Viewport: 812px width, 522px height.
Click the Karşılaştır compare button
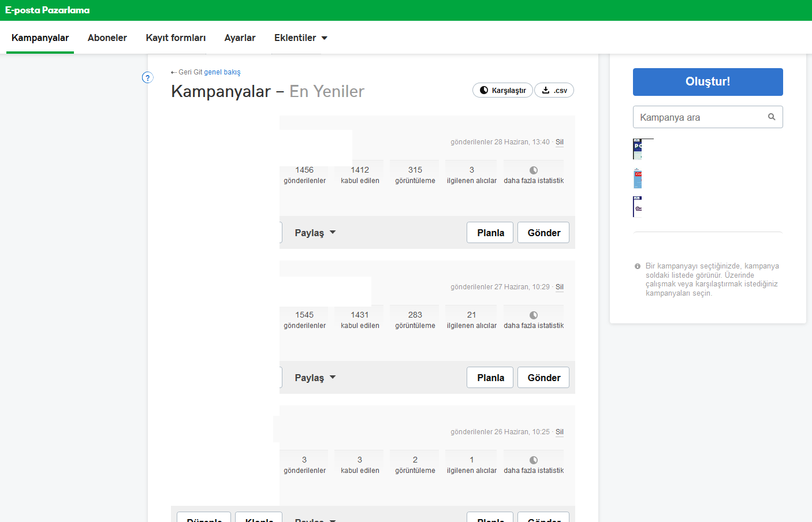(502, 90)
